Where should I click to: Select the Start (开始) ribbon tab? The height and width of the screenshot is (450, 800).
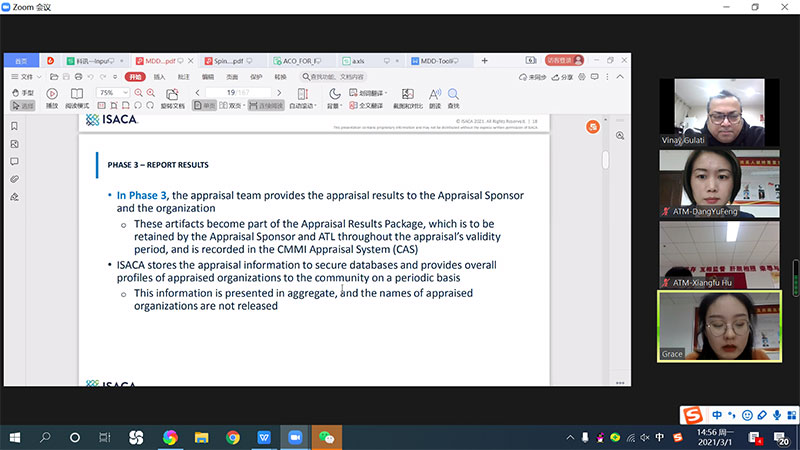[135, 77]
